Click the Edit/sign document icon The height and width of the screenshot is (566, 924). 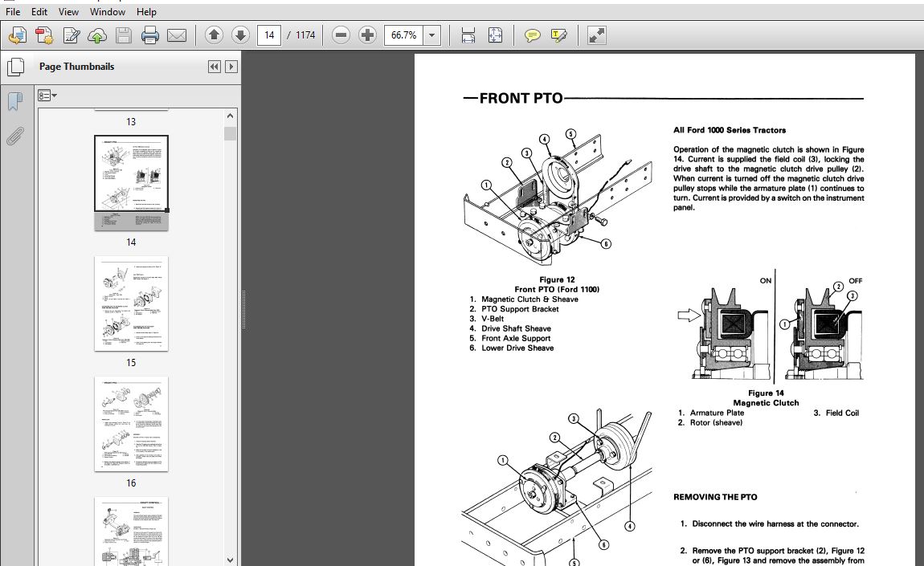(71, 35)
